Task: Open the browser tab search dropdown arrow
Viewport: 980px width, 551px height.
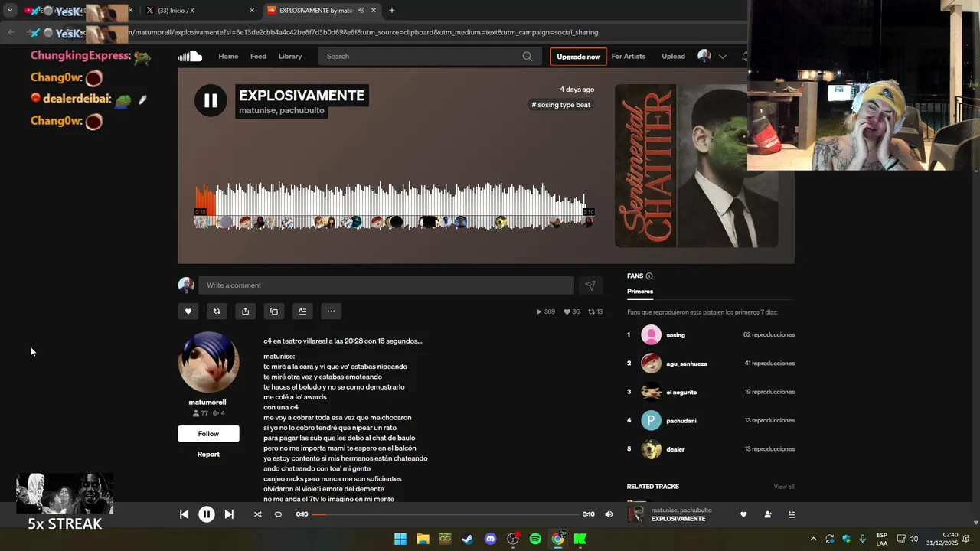Action: click(x=10, y=11)
